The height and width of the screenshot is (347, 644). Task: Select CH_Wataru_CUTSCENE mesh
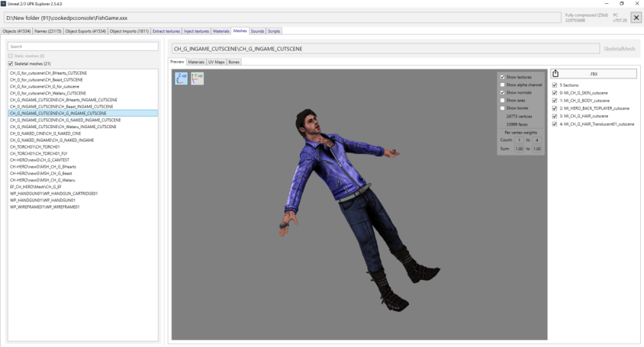pyautogui.click(x=82, y=93)
